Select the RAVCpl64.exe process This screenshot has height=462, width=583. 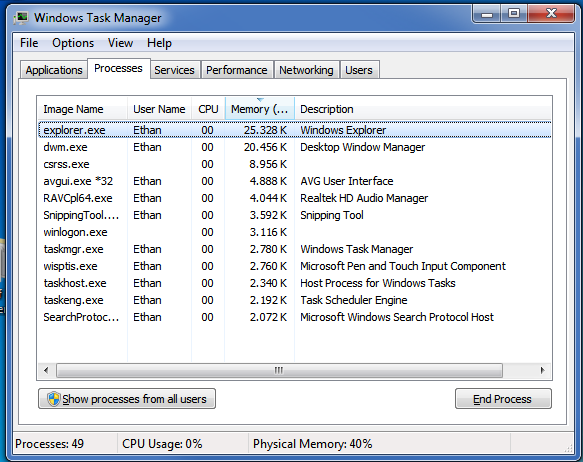coord(294,198)
